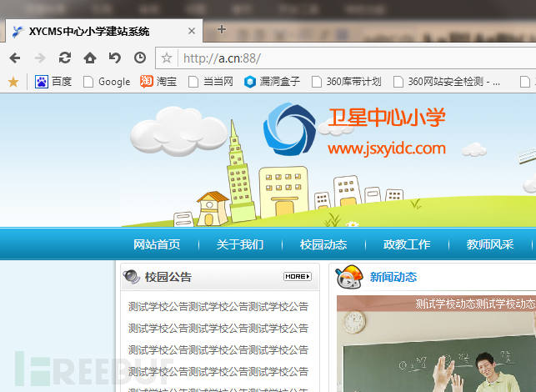Go back with the browser back arrow

(x=15, y=58)
